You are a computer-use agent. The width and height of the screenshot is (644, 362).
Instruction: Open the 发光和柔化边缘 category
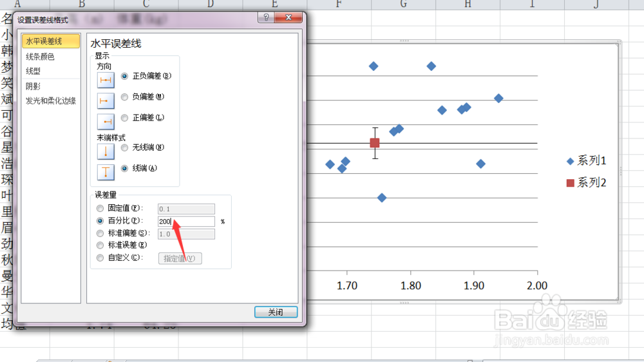click(x=50, y=100)
